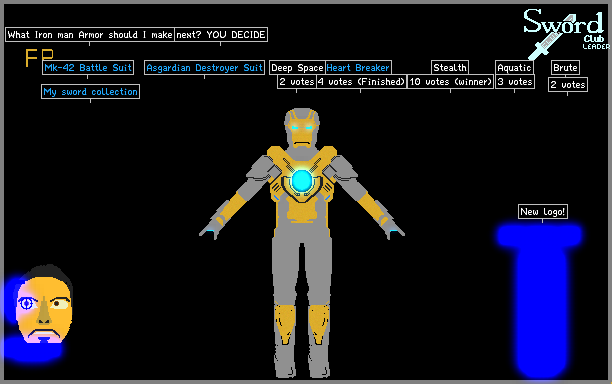The width and height of the screenshot is (612, 384).
Task: Click the 4 votes (Finished) note
Action: [x=361, y=82]
